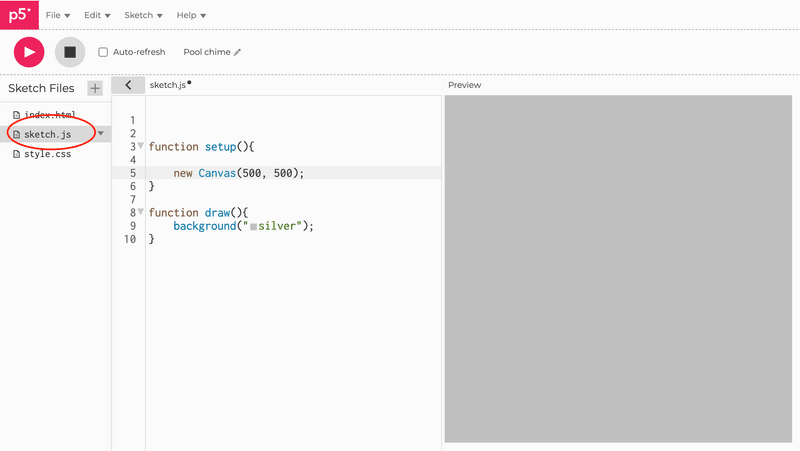Add a new sketch file with plus icon
Viewport: 800px width, 451px height.
click(x=95, y=88)
